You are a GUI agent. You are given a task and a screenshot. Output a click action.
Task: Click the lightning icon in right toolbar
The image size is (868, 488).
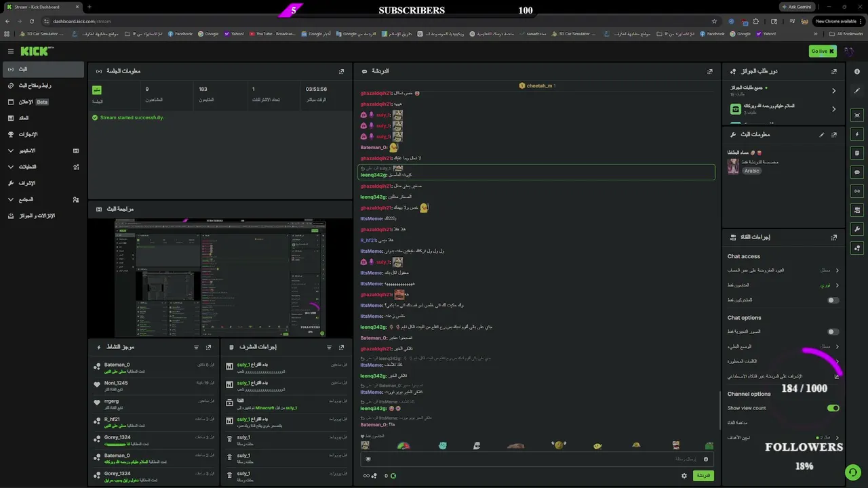[857, 134]
